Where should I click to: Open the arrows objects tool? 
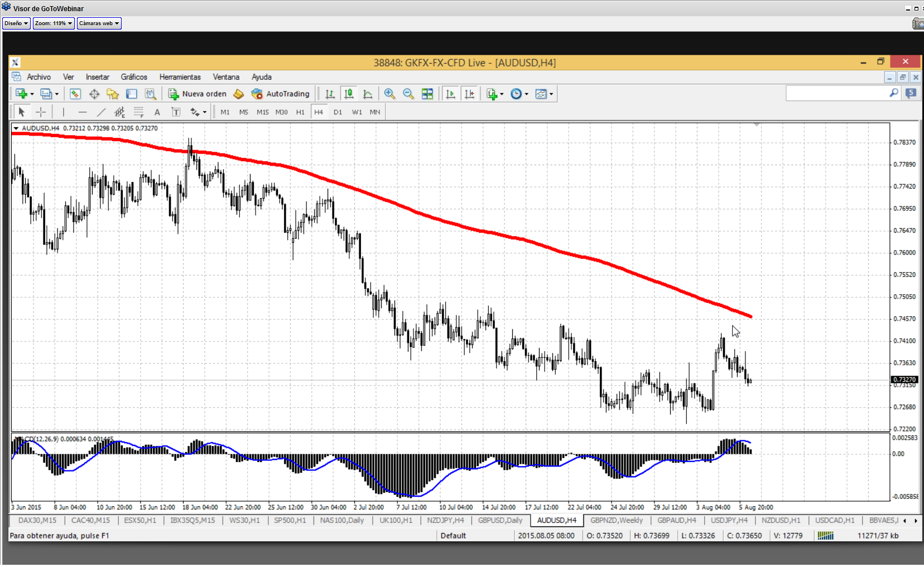195,112
